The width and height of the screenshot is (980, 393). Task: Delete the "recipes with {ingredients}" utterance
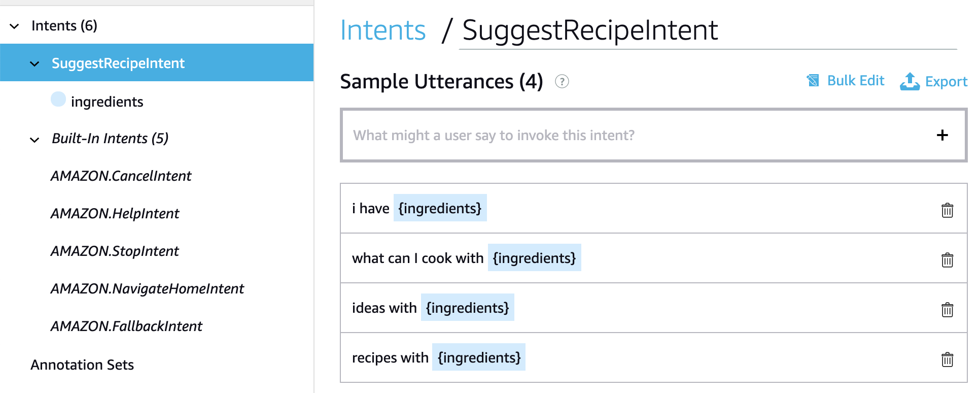[x=948, y=358]
